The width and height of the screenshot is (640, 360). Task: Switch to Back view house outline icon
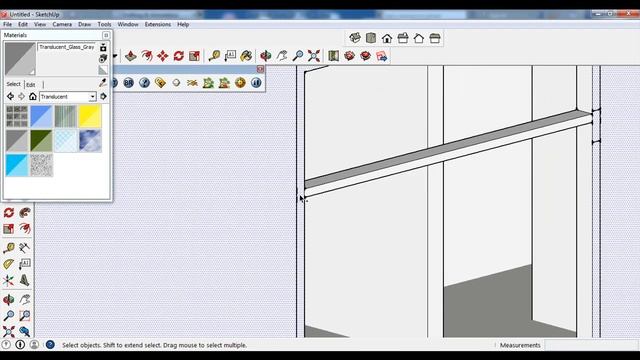click(419, 38)
